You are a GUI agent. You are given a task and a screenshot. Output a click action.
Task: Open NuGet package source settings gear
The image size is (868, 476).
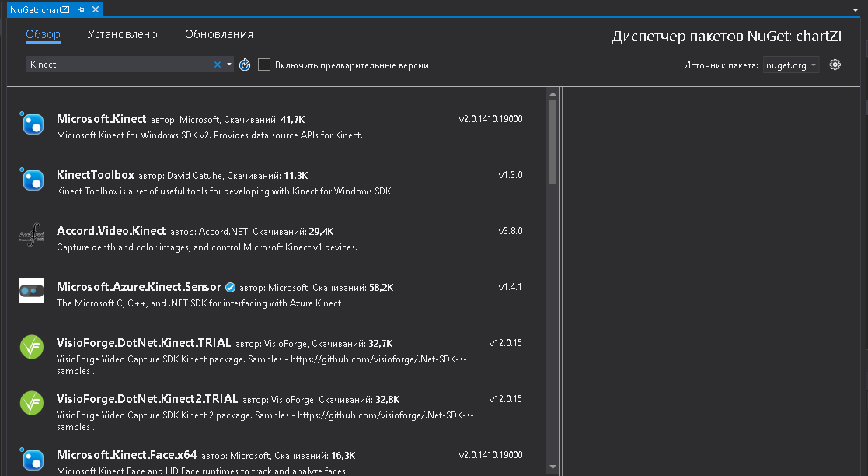pos(835,65)
